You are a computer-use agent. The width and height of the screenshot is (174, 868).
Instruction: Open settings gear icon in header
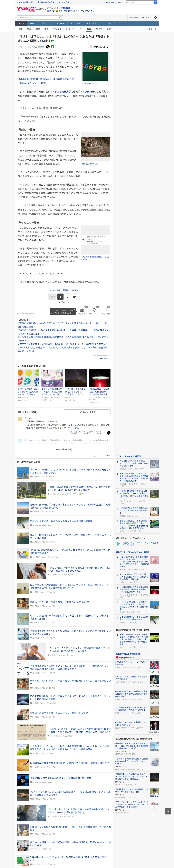point(155,18)
